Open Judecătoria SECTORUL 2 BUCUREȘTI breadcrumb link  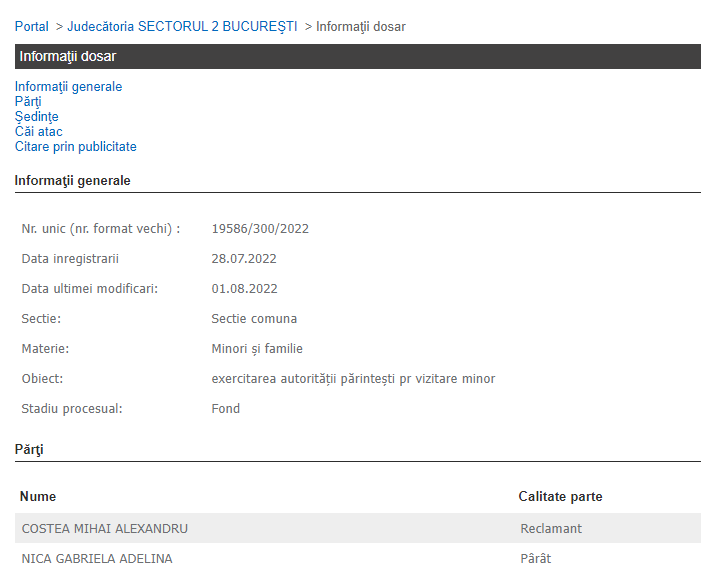click(182, 27)
